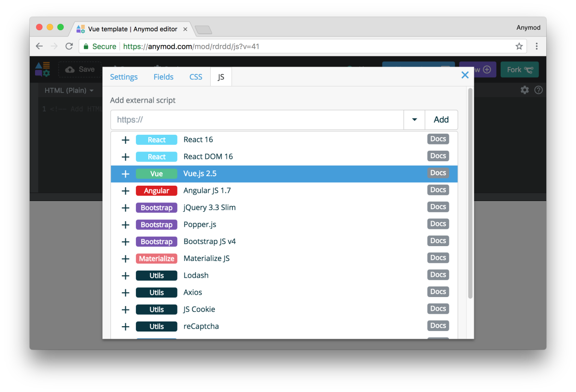Open Docs for Vue.js 2.5

click(438, 173)
